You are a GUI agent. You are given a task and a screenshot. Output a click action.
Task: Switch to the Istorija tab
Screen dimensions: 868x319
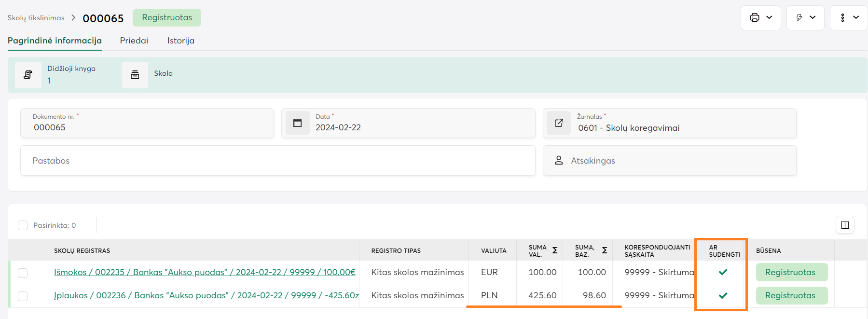coord(181,41)
